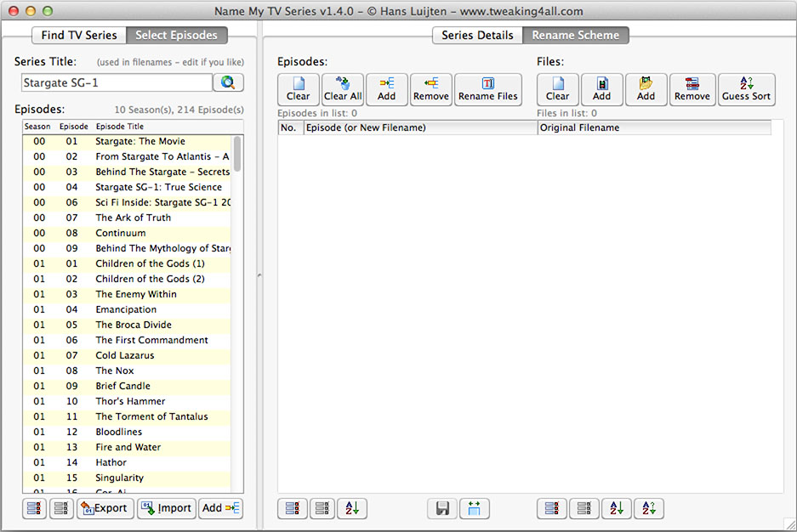Click the floppy disk save icon
This screenshot has height=532, width=797.
442,508
